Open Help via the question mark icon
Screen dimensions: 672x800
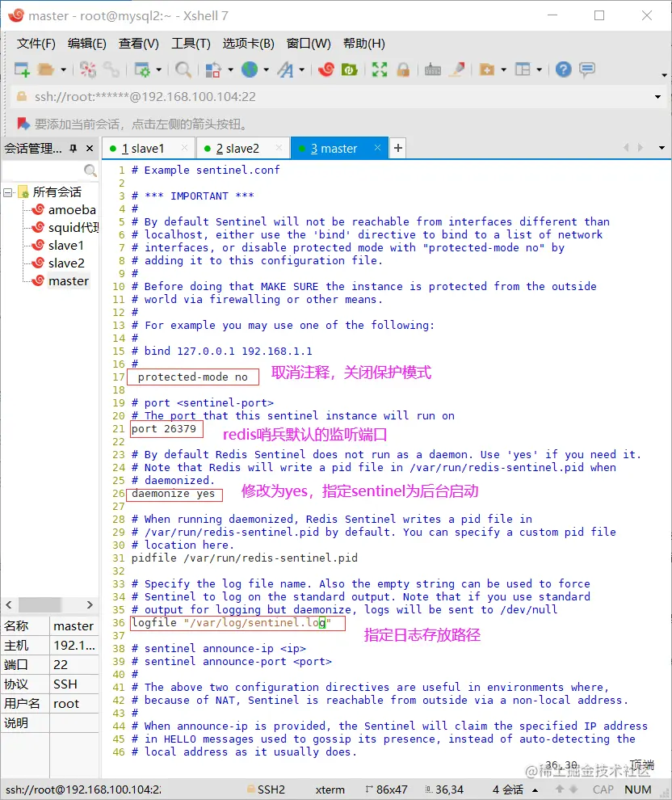point(564,69)
